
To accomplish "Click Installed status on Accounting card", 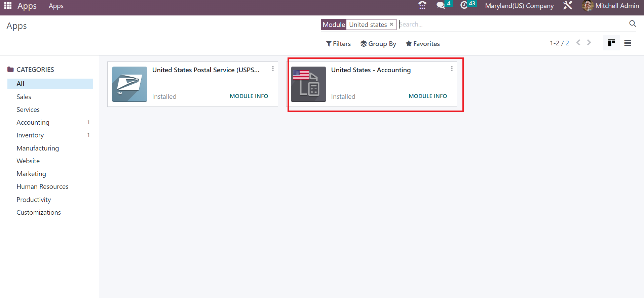I will [343, 96].
